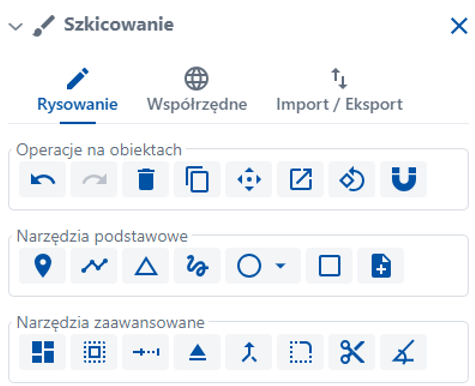Click the dashed rounded-corner rectangle tool

300,352
